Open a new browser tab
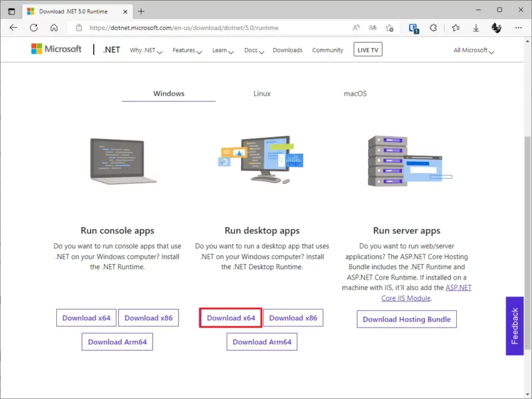 (x=141, y=11)
